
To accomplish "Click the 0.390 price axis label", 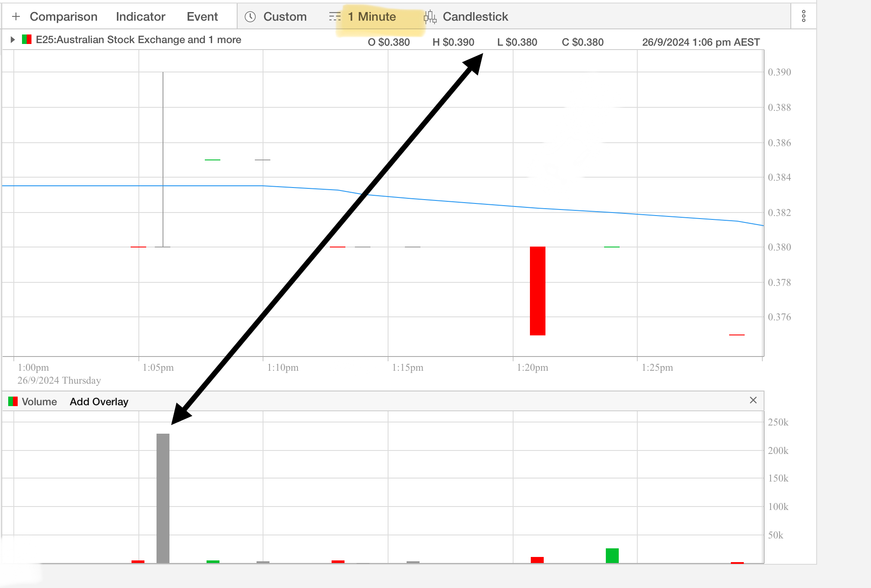I will (780, 72).
